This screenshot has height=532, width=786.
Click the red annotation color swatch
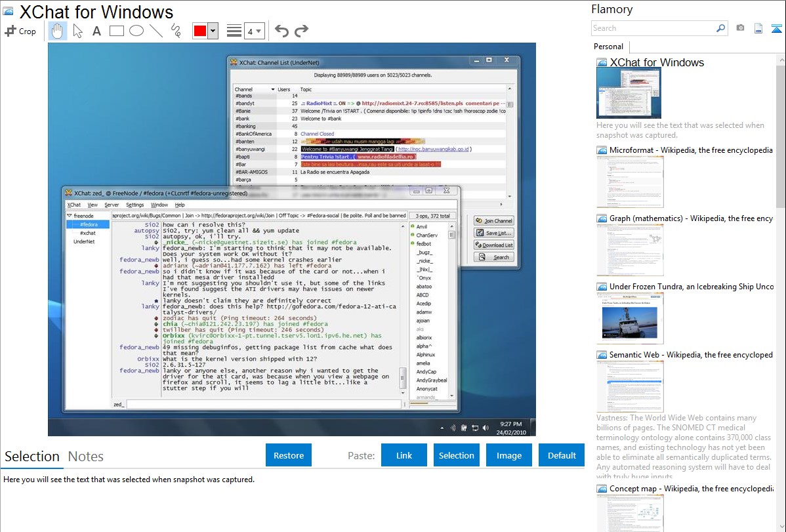(x=199, y=31)
